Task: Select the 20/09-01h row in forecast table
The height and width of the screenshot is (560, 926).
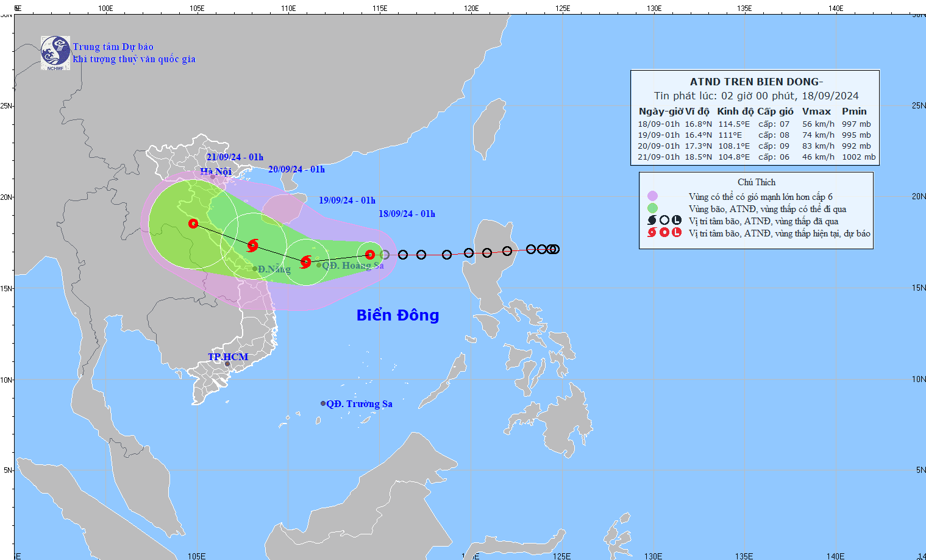Action: click(756, 146)
